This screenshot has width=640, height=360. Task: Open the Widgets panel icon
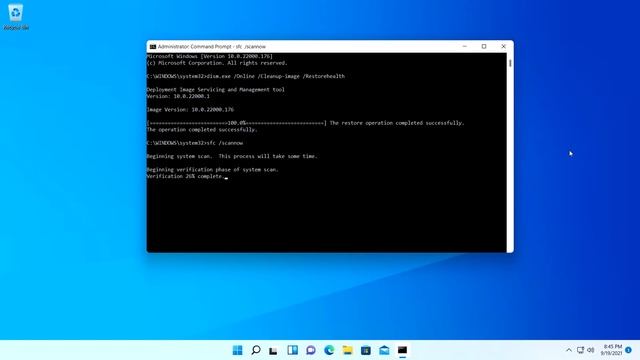click(292, 350)
